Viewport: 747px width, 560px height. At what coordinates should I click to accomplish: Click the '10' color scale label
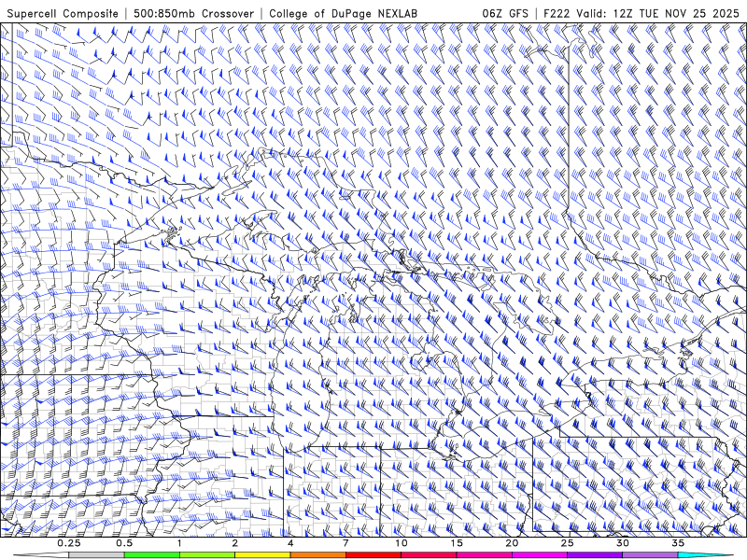(x=402, y=543)
